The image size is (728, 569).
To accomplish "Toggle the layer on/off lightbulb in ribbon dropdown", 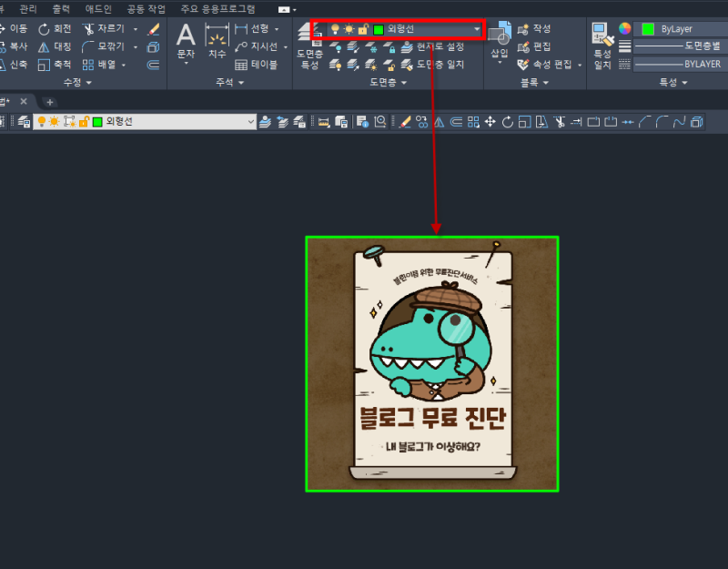I will point(335,29).
